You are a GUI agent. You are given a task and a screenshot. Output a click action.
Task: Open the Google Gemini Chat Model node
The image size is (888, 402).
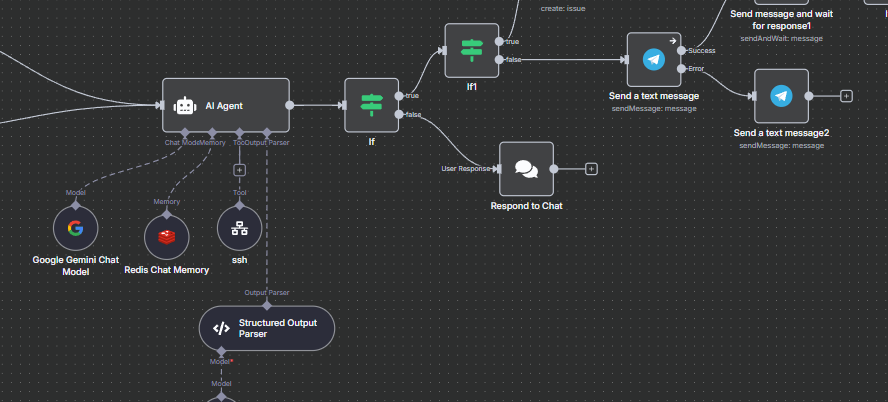click(x=75, y=228)
